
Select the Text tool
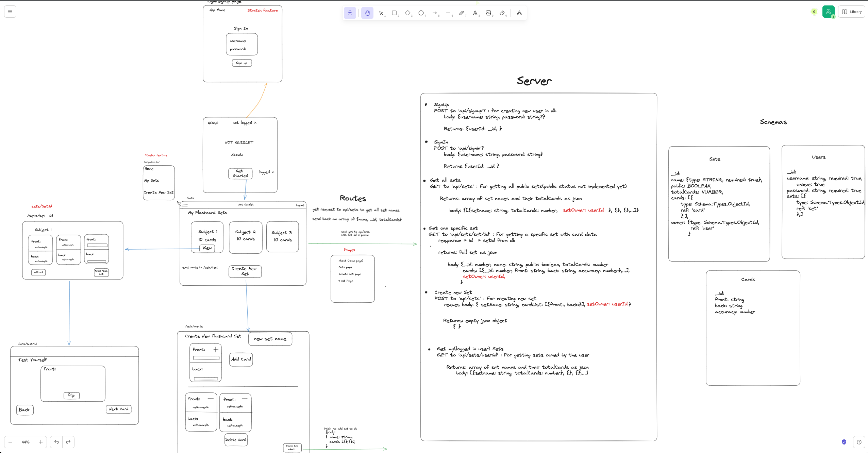click(x=475, y=13)
